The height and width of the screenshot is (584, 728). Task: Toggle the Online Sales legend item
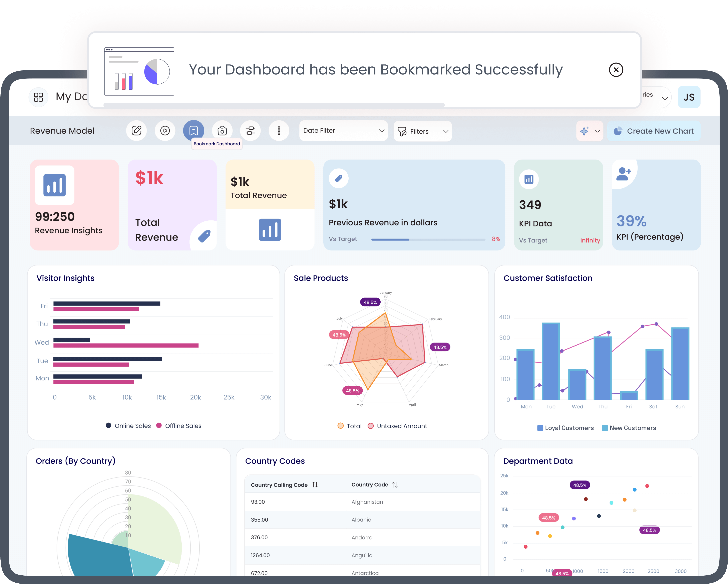[128, 426]
